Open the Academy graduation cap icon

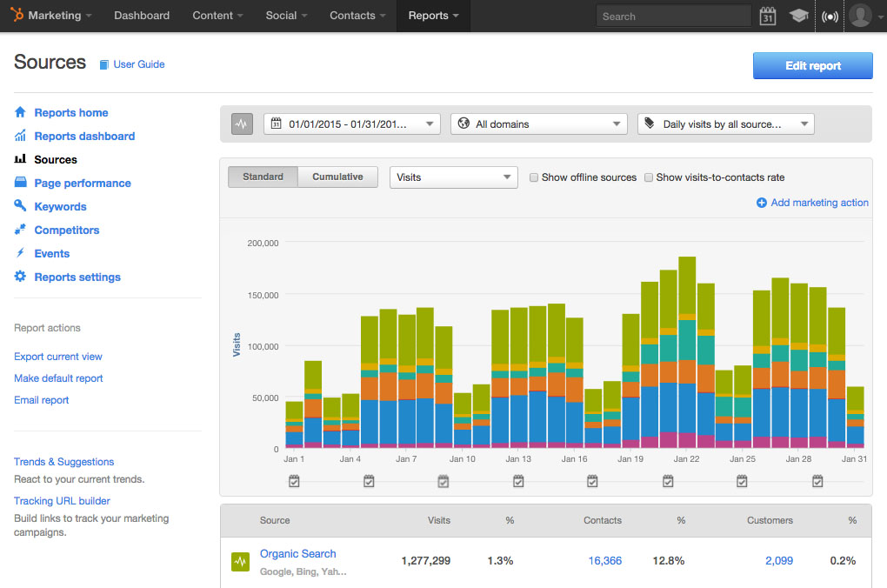(x=797, y=16)
